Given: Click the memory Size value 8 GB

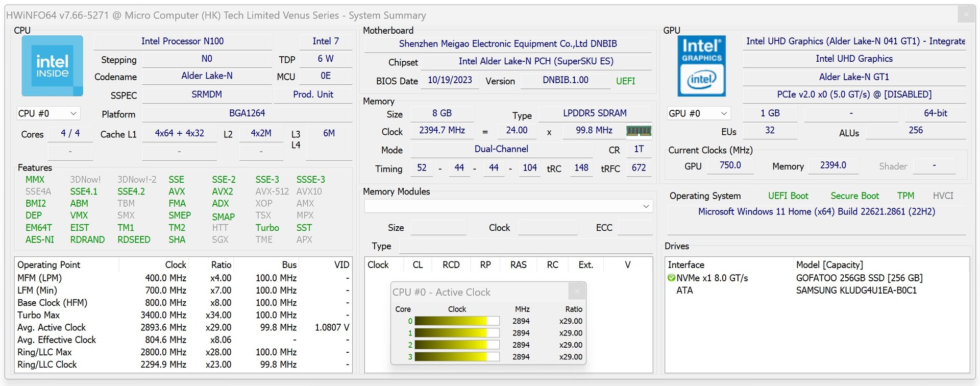Looking at the screenshot, I should (x=442, y=113).
